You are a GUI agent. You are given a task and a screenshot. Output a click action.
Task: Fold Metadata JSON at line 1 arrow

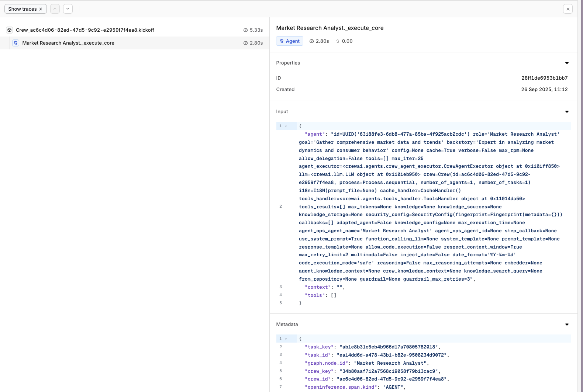pos(286,339)
